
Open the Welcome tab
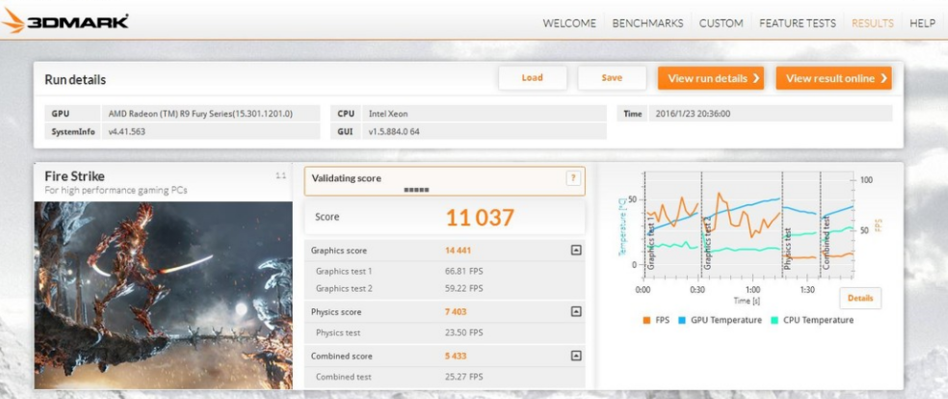[569, 24]
